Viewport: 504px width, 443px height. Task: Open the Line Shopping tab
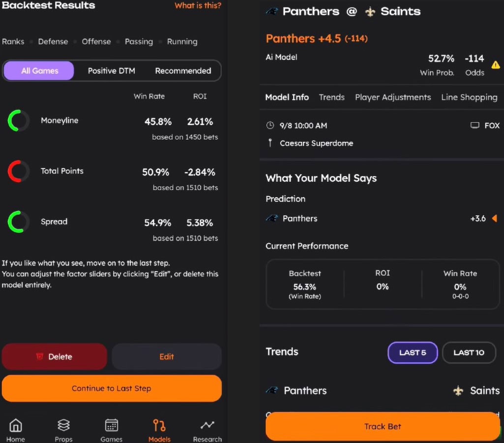[x=469, y=97]
